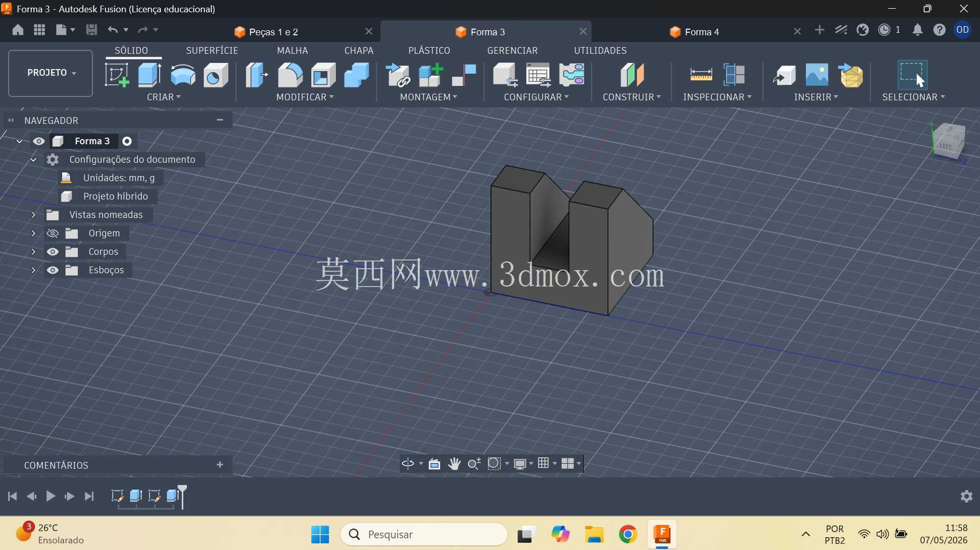Click the first icon above CONFIGURAR

505,75
